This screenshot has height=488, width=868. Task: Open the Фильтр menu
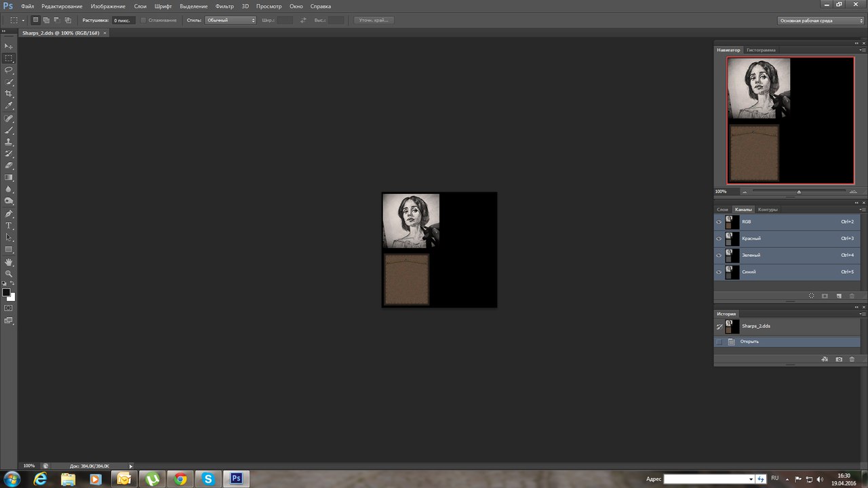pyautogui.click(x=224, y=6)
